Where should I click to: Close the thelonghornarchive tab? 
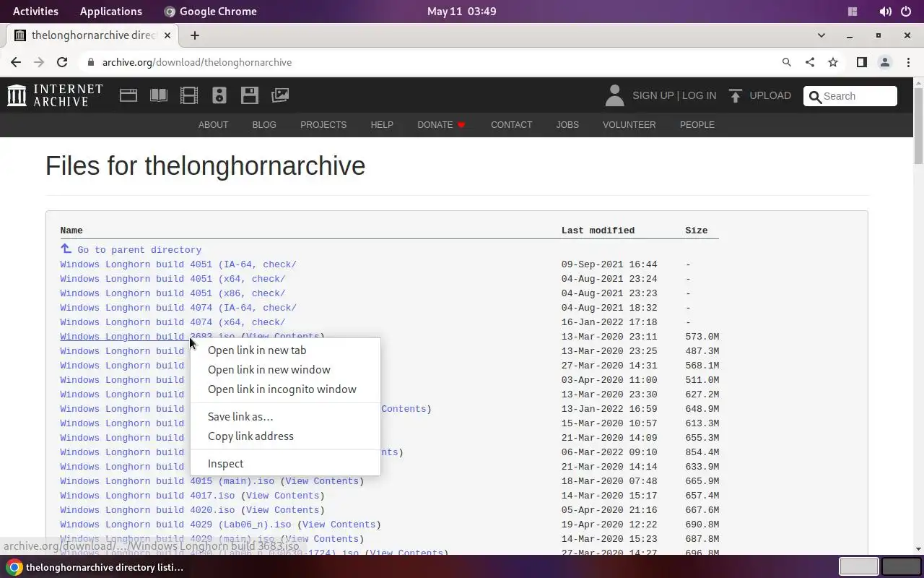[168, 35]
